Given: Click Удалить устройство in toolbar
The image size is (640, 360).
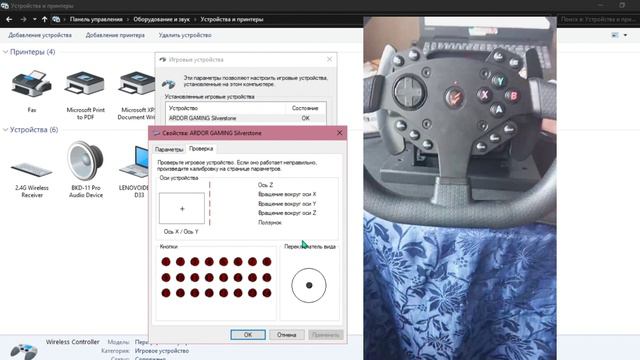Looking at the screenshot, I should click(x=185, y=35).
